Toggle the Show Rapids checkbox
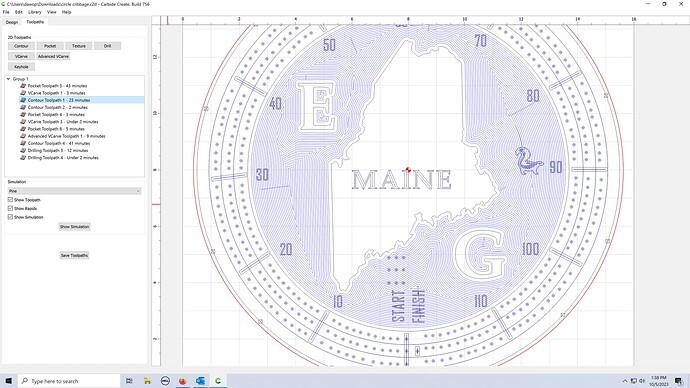This screenshot has height=388, width=690. (x=10, y=209)
